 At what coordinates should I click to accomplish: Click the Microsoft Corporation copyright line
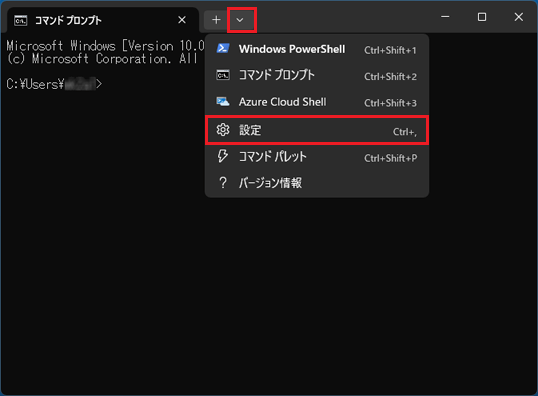pyautogui.click(x=102, y=59)
